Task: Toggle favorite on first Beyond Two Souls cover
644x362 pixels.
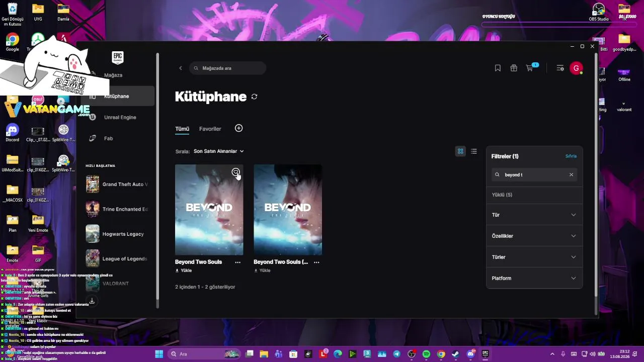Action: tap(235, 172)
